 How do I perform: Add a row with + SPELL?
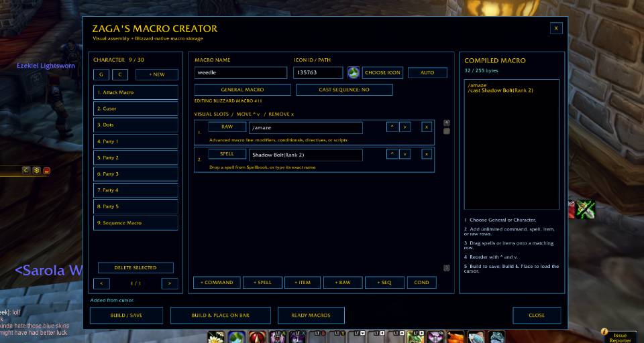[262, 283]
